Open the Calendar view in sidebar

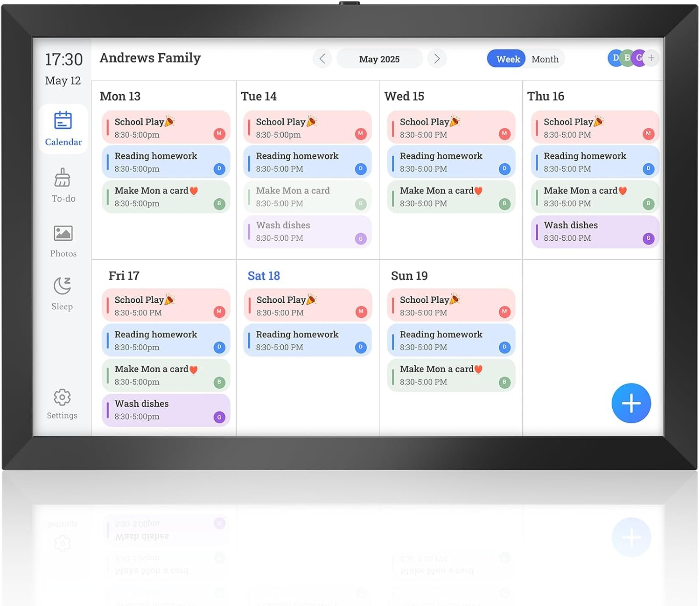pyautogui.click(x=63, y=129)
